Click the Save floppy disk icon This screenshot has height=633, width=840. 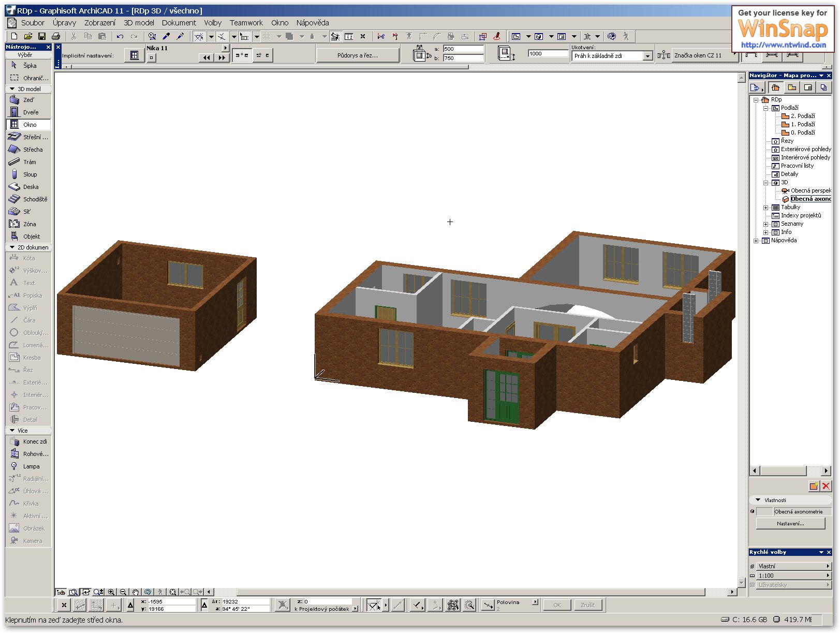pos(42,36)
